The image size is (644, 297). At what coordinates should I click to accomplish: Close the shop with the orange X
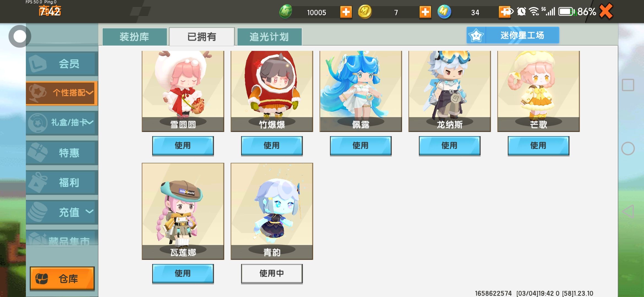click(x=606, y=11)
